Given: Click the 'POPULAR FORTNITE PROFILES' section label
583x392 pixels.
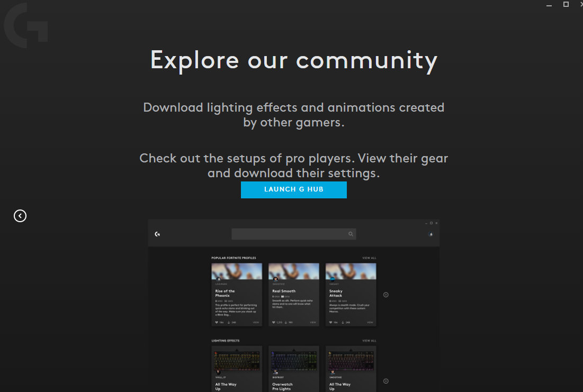Looking at the screenshot, I should (x=234, y=258).
